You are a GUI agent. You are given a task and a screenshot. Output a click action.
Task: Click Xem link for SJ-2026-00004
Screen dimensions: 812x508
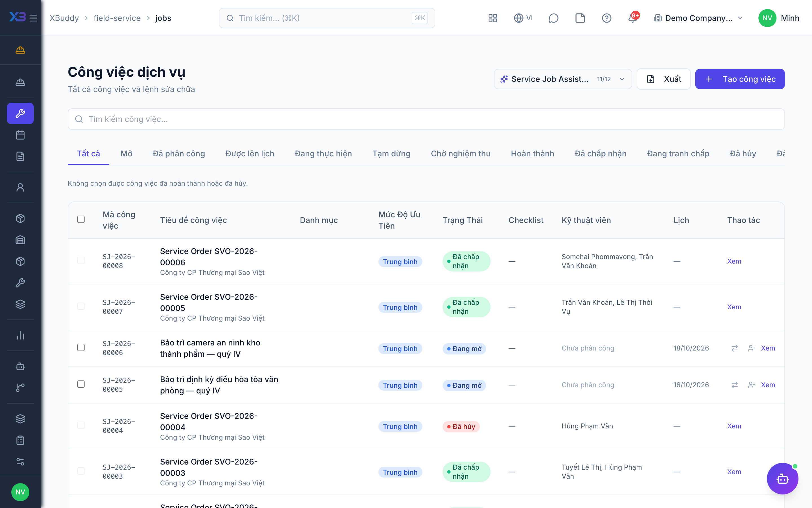pos(734,426)
